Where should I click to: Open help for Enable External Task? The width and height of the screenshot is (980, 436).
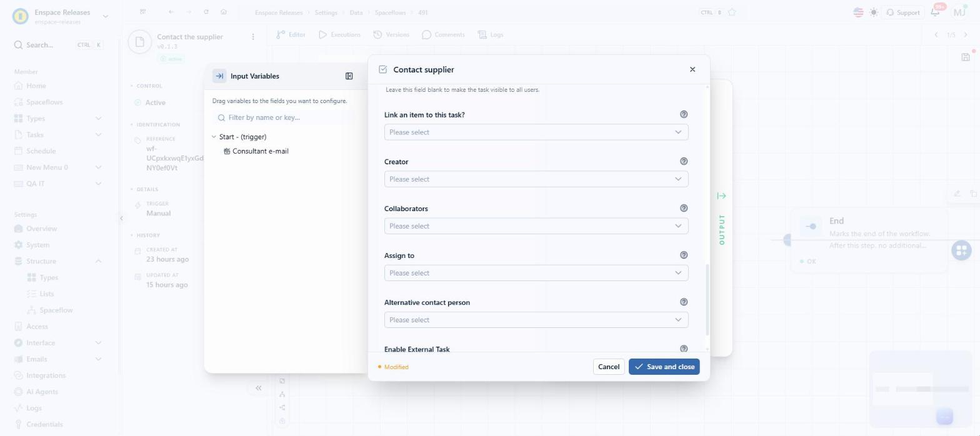(684, 349)
